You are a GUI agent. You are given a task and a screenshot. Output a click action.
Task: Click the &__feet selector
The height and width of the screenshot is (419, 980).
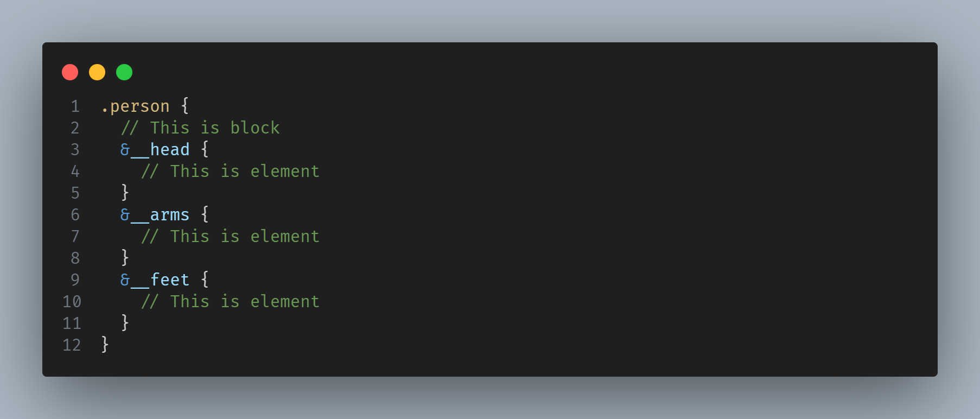click(155, 280)
